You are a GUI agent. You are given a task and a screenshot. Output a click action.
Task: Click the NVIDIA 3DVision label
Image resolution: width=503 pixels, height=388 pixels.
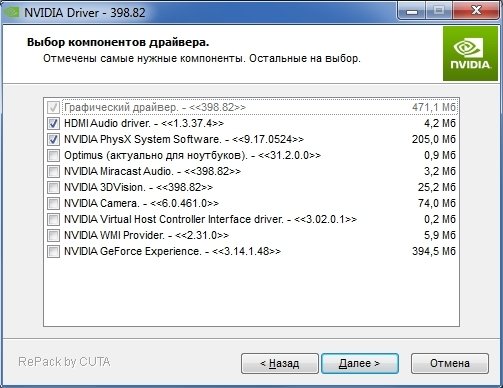(138, 187)
